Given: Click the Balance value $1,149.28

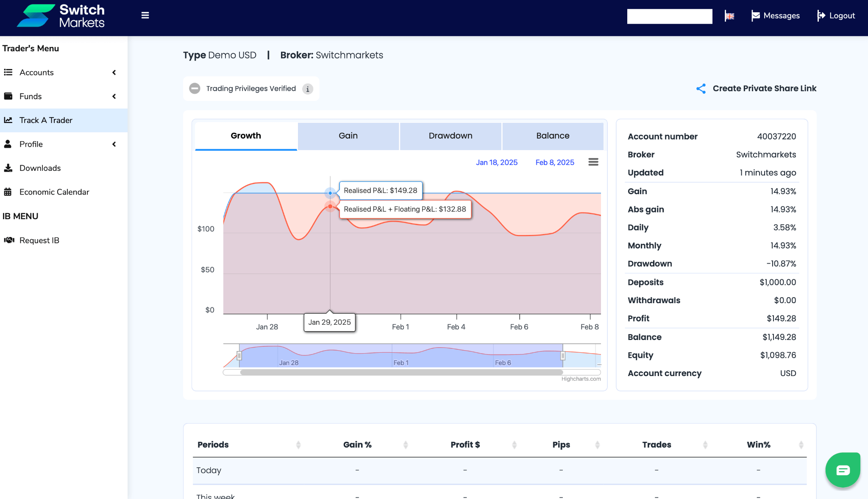Looking at the screenshot, I should tap(779, 337).
